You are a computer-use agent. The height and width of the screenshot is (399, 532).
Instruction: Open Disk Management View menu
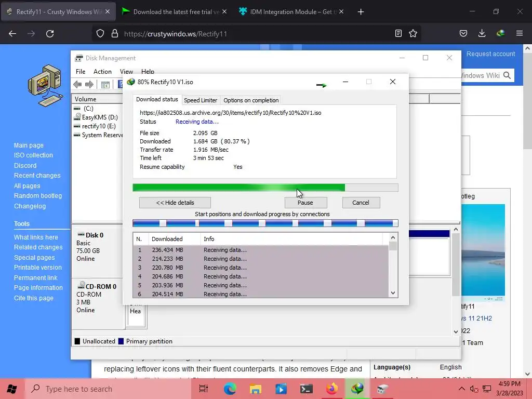pyautogui.click(x=126, y=72)
